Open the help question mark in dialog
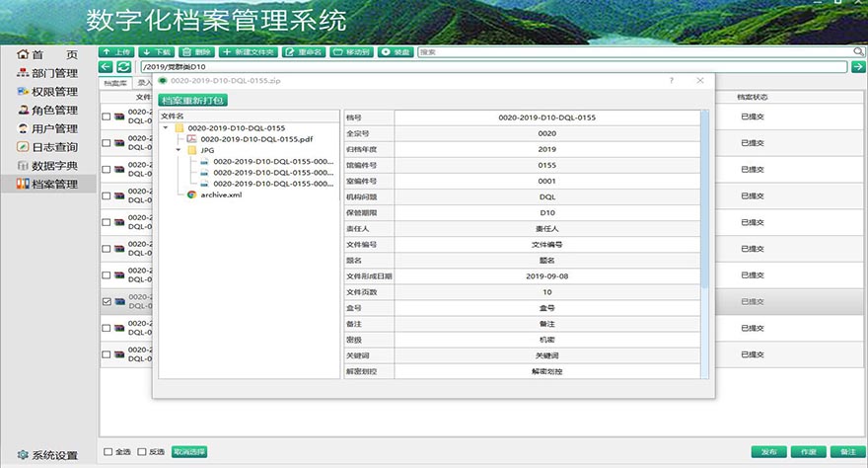The image size is (868, 468). pyautogui.click(x=672, y=80)
